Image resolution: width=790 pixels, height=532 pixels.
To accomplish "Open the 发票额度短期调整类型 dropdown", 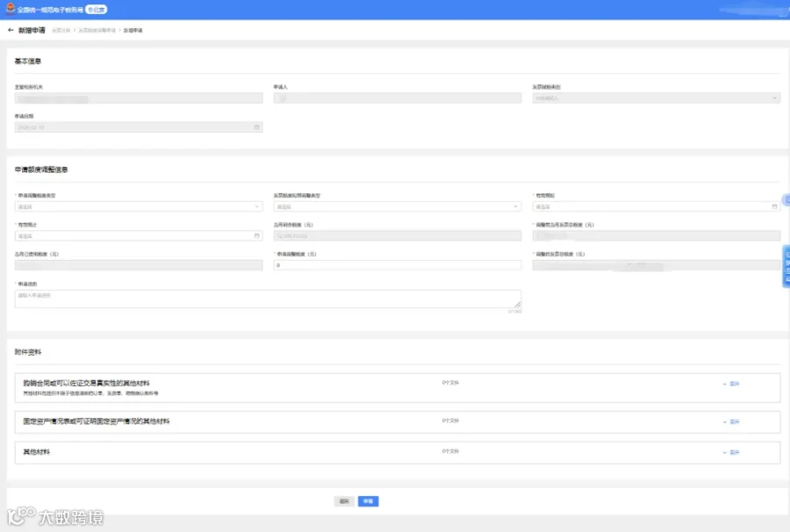I will (x=398, y=206).
